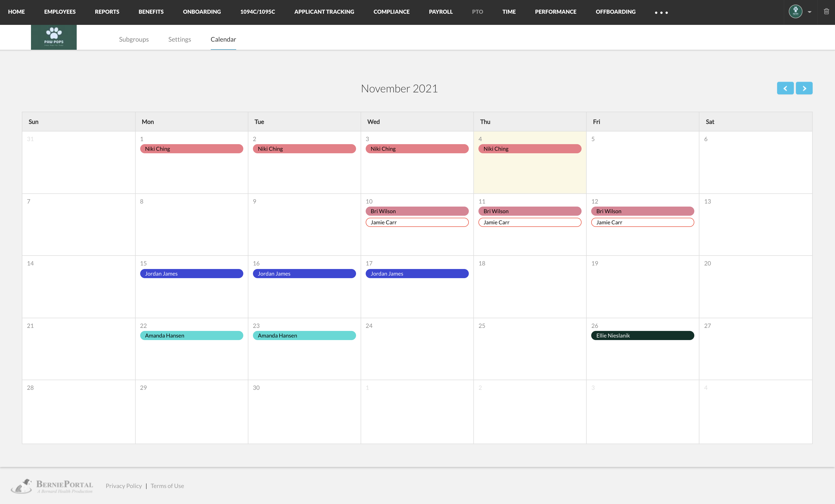Screen dimensions: 835x504
Task: Click the user profile avatar icon
Action: point(796,11)
